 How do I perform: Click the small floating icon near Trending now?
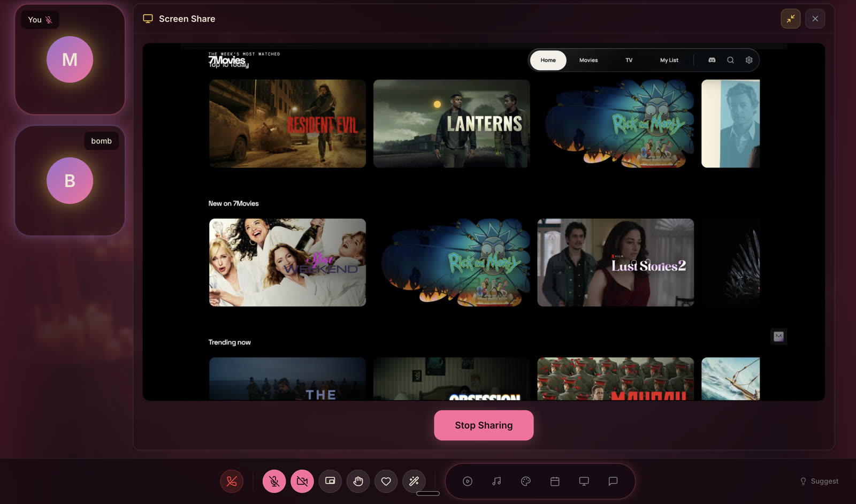tap(778, 336)
